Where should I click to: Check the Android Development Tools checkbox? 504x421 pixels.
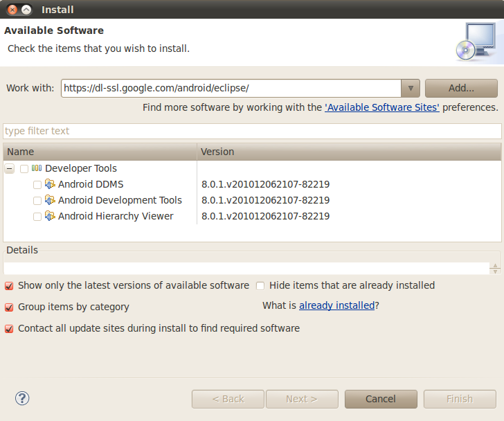click(x=37, y=201)
